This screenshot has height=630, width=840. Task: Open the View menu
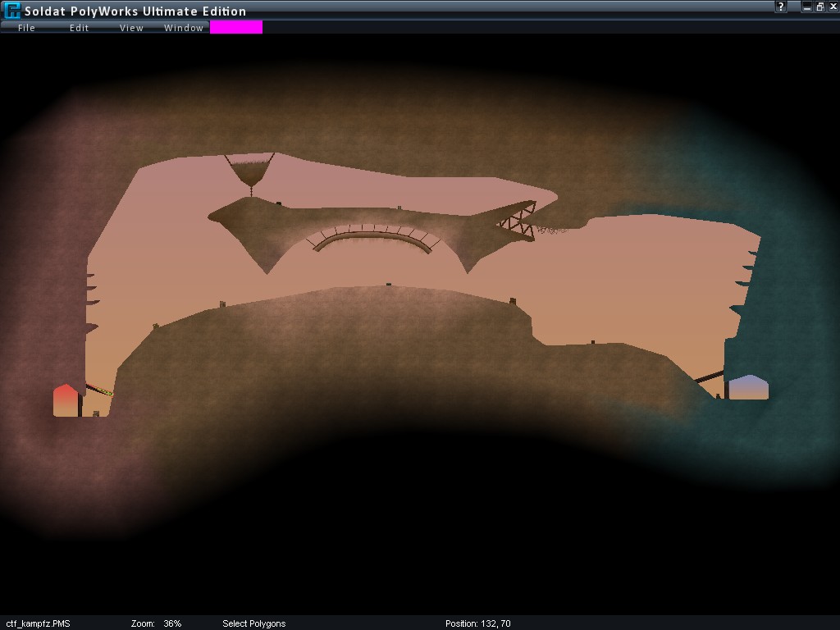click(131, 28)
